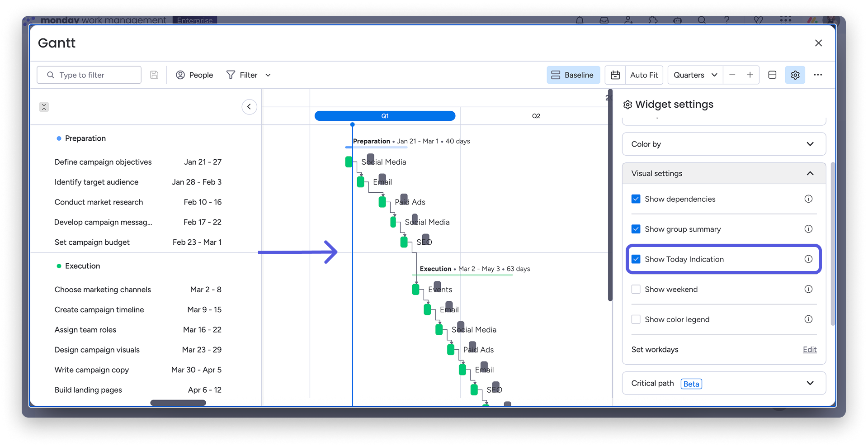Enable the Show weekend checkbox
This screenshot has width=868, height=447.
point(636,289)
